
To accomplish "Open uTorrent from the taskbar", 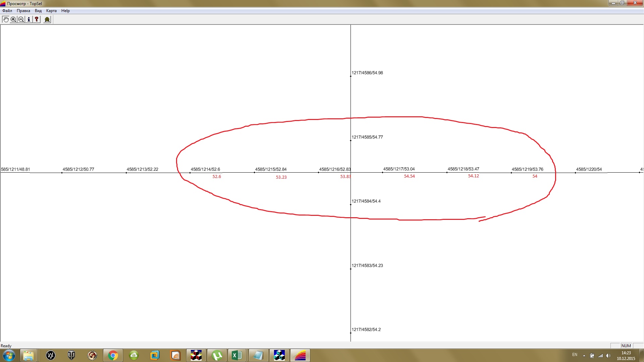I will pyautogui.click(x=217, y=355).
